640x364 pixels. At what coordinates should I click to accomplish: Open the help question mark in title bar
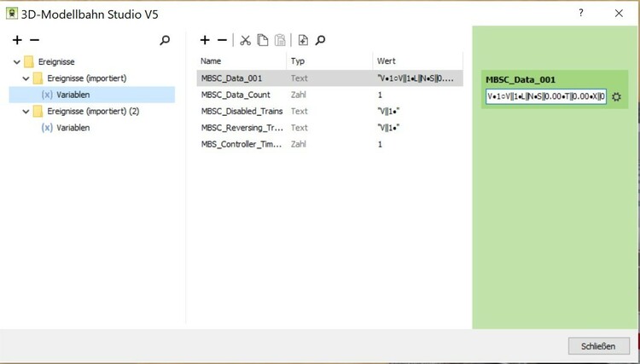(x=581, y=13)
